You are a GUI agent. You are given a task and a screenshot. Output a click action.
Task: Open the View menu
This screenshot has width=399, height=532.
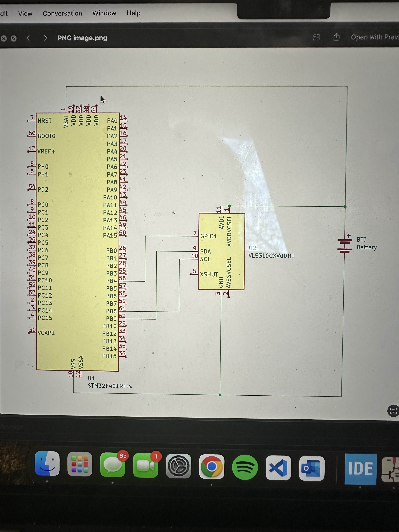click(x=25, y=13)
